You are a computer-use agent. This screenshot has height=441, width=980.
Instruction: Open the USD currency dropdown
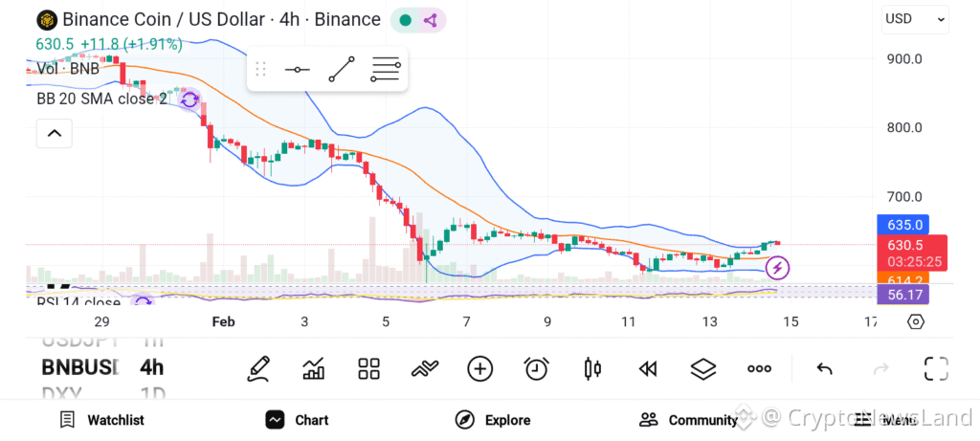915,19
